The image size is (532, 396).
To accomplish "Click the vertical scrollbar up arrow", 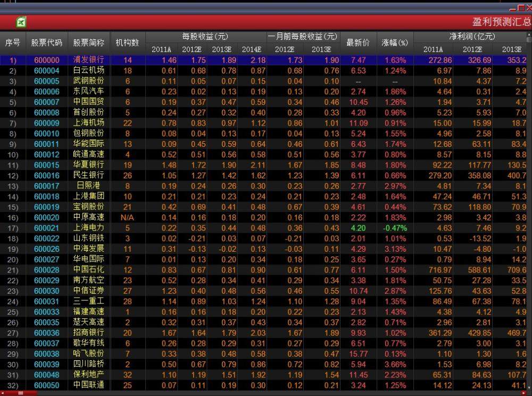I will pos(530,35).
